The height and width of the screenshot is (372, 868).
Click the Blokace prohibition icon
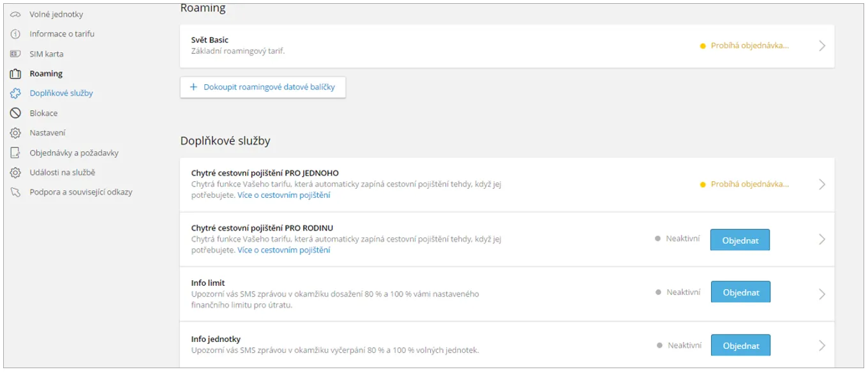coord(16,113)
